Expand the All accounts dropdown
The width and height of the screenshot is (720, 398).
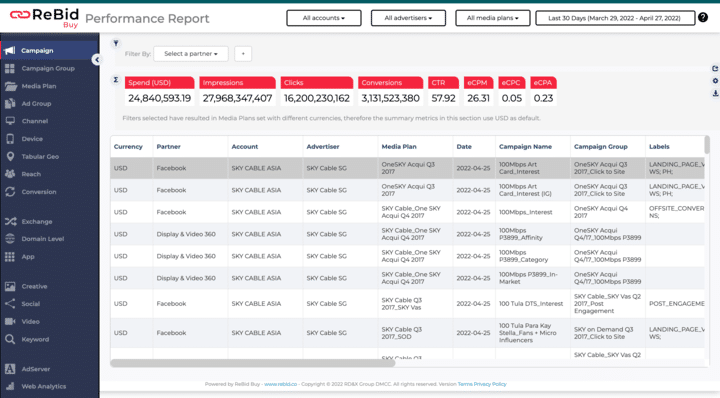(x=324, y=18)
